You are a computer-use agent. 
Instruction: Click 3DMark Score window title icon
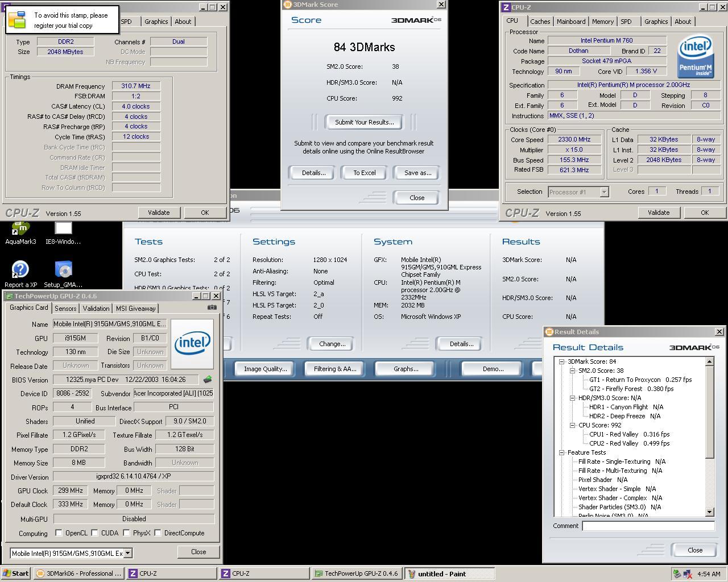(x=288, y=4)
